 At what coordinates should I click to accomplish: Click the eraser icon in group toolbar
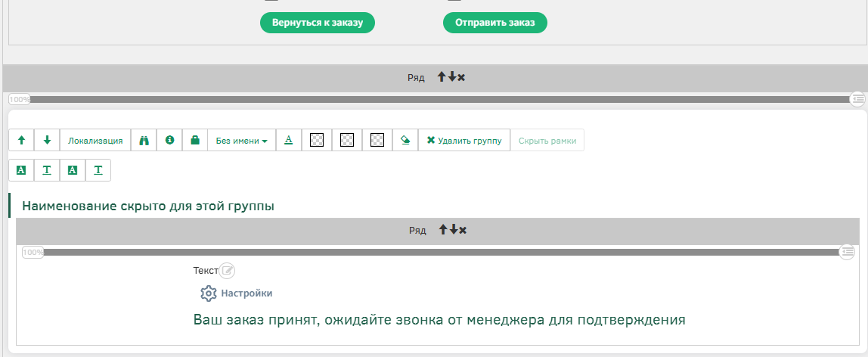(405, 141)
